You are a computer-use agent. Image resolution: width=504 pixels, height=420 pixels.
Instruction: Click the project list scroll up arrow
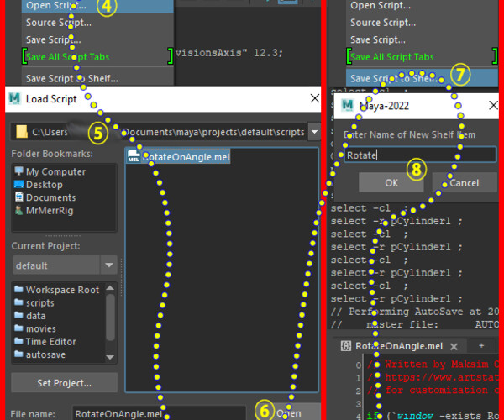click(110, 287)
